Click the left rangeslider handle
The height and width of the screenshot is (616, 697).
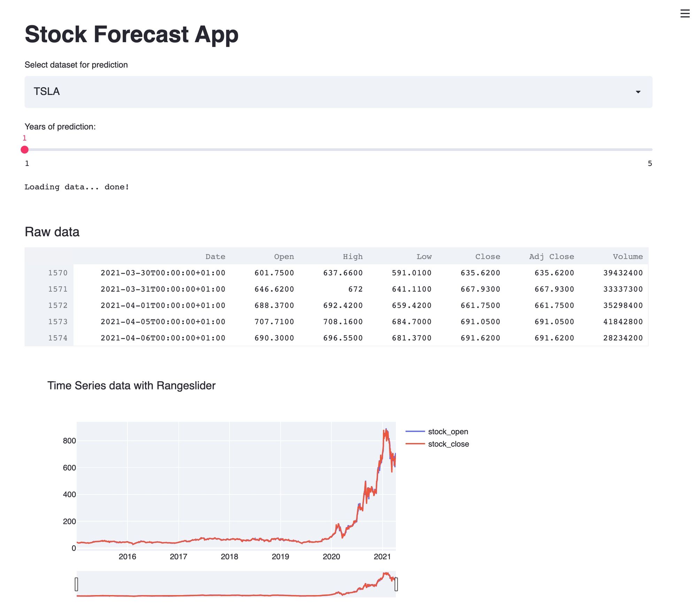point(76,584)
